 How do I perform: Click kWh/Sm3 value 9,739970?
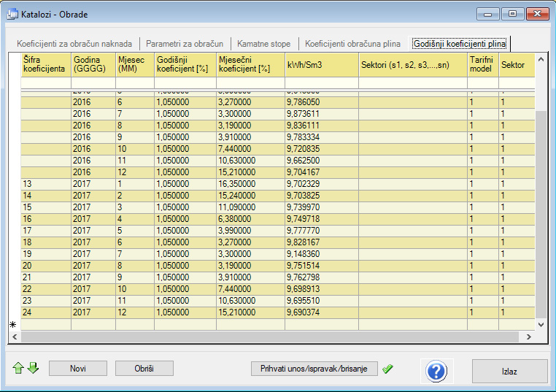(x=322, y=207)
